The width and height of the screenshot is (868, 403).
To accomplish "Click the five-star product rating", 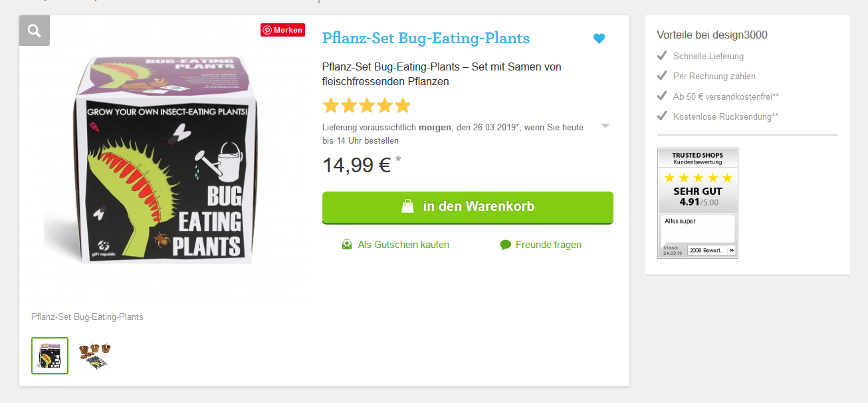I will [366, 106].
